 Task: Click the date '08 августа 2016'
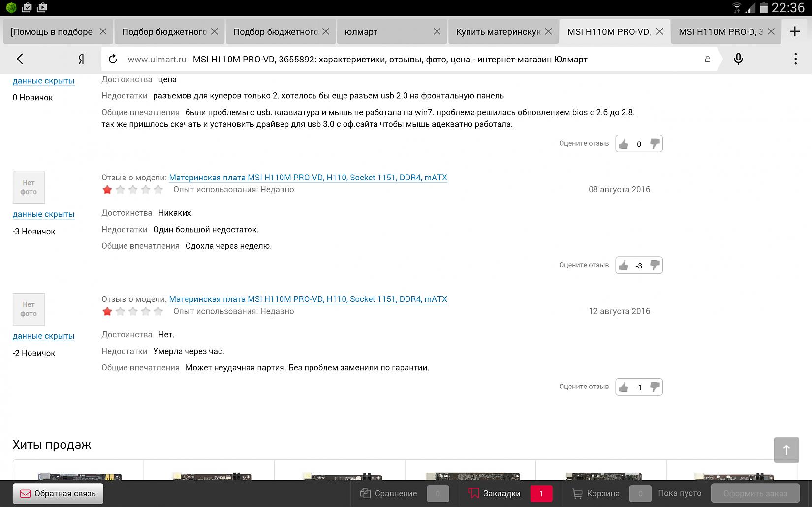pos(619,190)
